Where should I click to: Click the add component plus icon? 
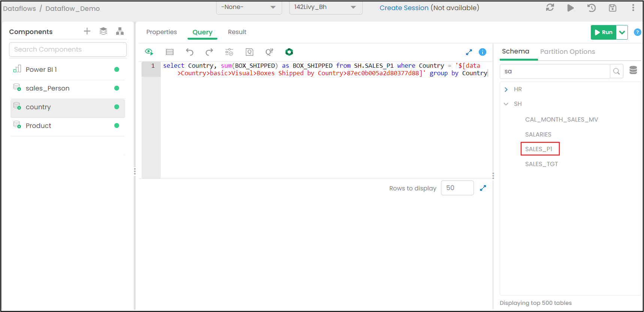click(87, 31)
